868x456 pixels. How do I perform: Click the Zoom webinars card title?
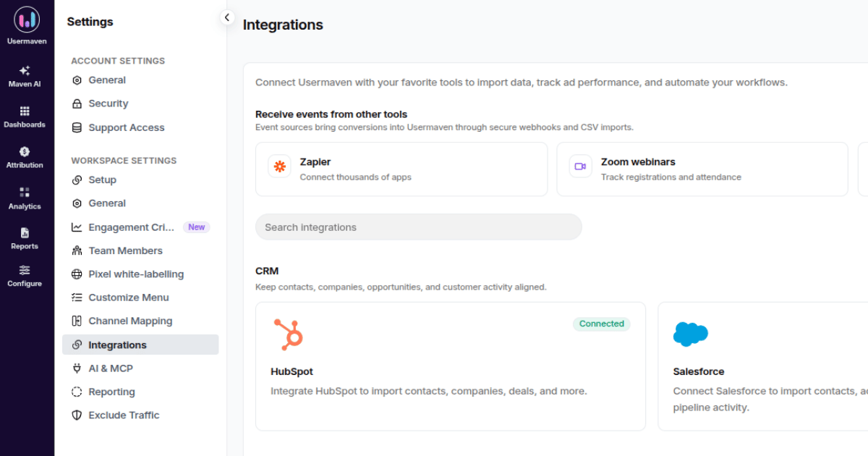coord(638,162)
